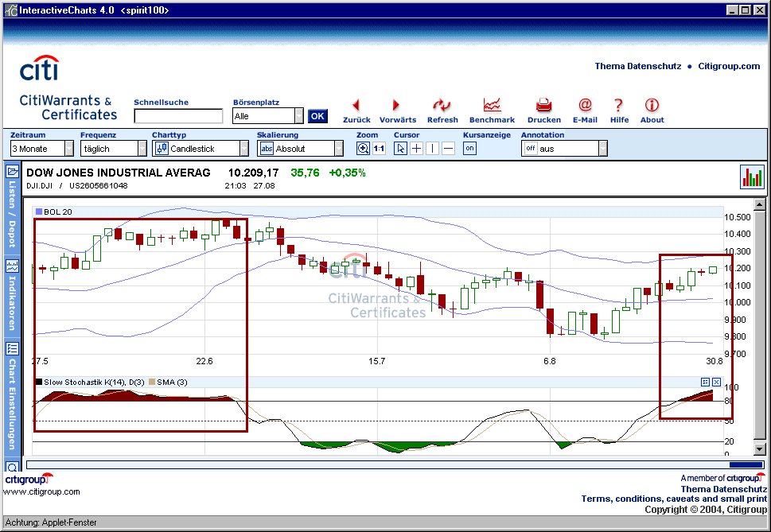The height and width of the screenshot is (532, 771).
Task: Close the Slow Stochastik indicator panel
Action: pos(716,382)
